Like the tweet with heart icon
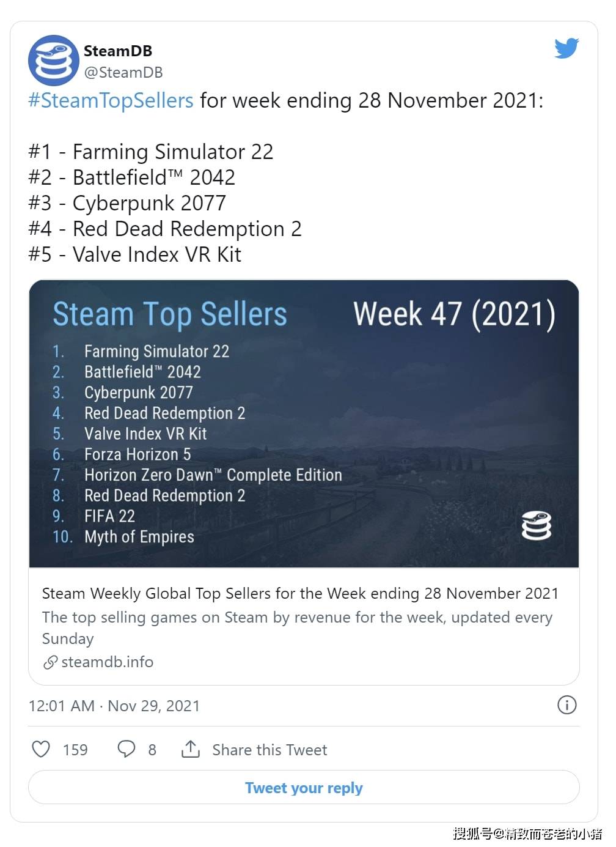616x847 pixels. pos(41,749)
